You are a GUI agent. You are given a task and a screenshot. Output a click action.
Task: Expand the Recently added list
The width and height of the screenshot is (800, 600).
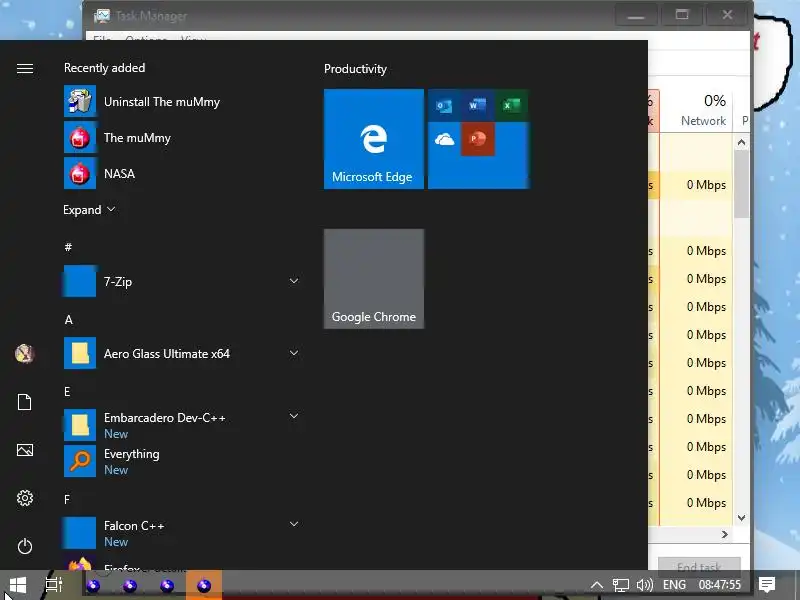coord(89,210)
